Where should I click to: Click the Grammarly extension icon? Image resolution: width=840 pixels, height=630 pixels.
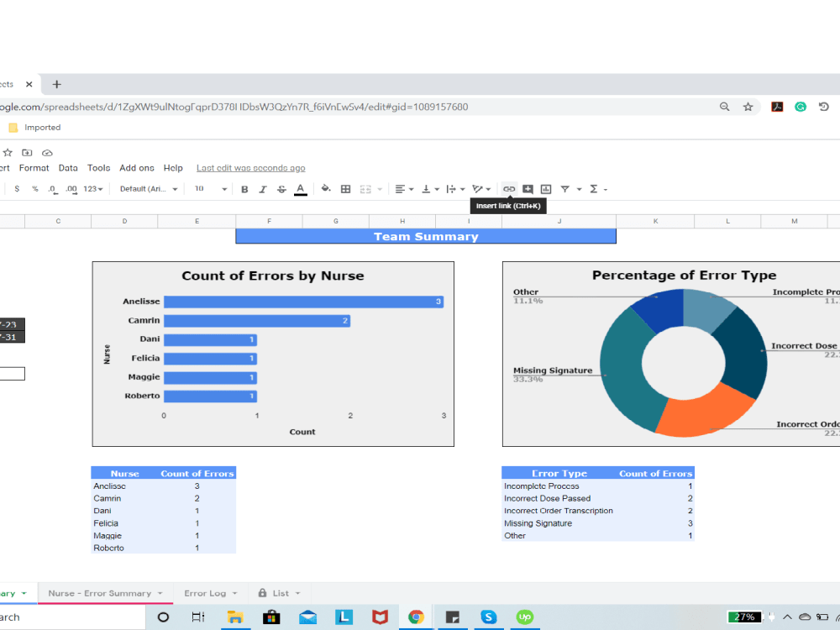(801, 107)
